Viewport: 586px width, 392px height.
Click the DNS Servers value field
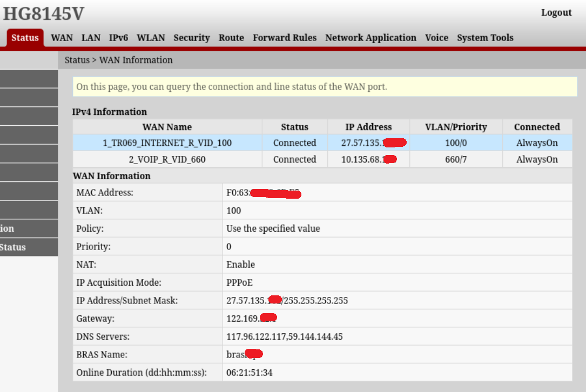tap(284, 337)
